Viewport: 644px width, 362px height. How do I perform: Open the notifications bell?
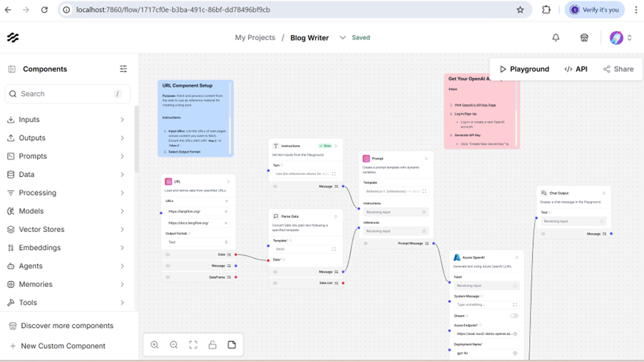click(x=556, y=37)
